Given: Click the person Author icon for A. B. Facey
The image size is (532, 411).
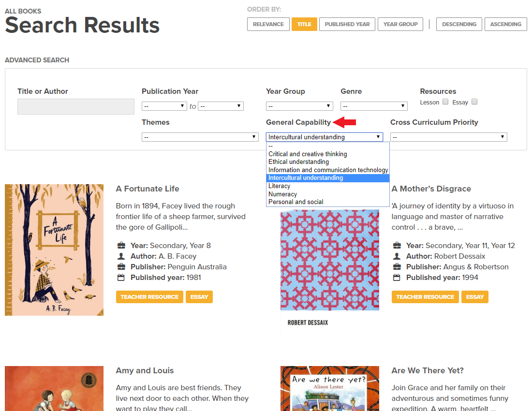Looking at the screenshot, I should 121,256.
